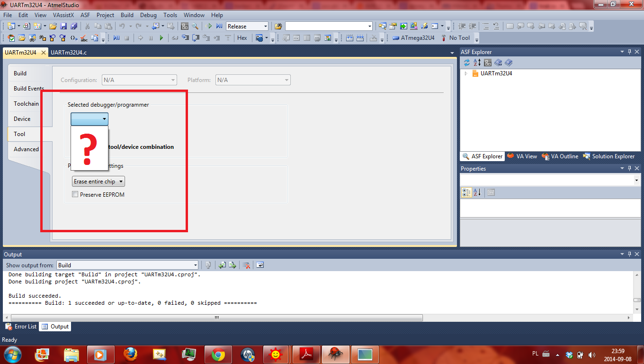Open the Erase entire chip dropdown
This screenshot has width=644, height=364.
tap(98, 182)
